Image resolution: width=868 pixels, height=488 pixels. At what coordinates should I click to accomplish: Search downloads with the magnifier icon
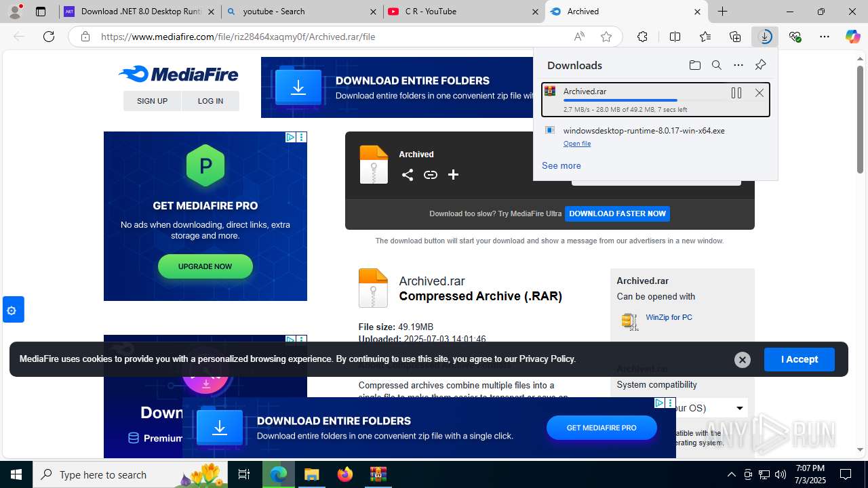click(717, 65)
